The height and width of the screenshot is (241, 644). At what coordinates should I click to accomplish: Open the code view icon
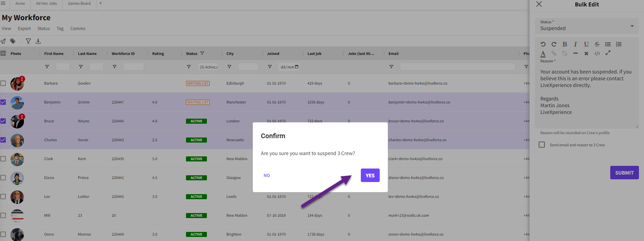pos(597,53)
